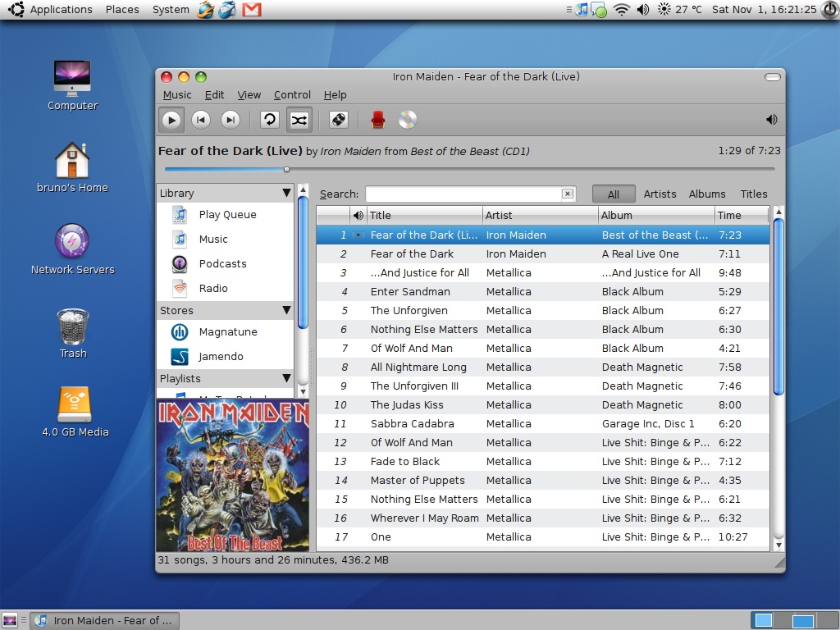This screenshot has height=630, width=840.
Task: Collapse the Playlists section
Action: (286, 378)
